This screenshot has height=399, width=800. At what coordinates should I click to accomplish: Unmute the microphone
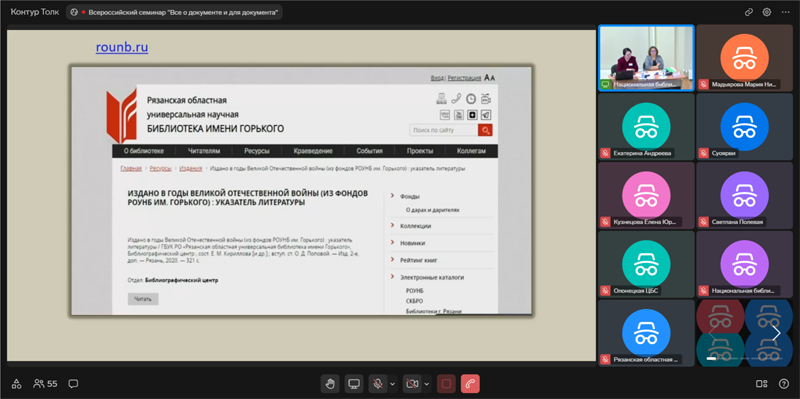[x=377, y=384]
